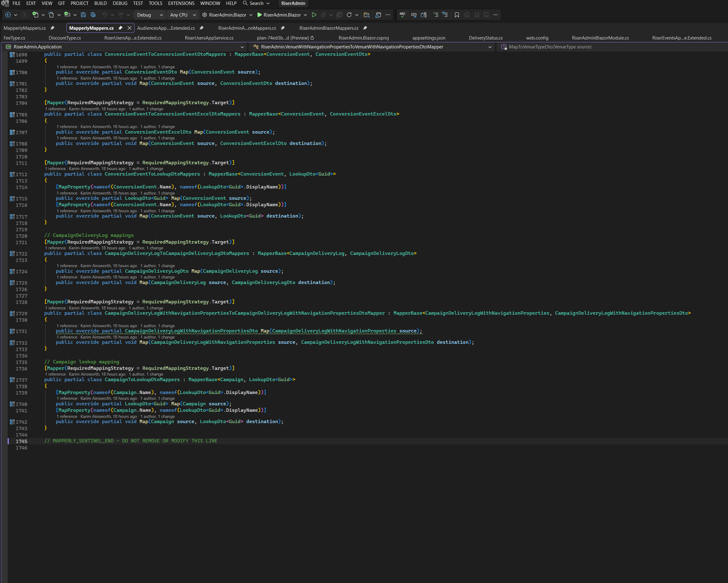Click '1 reference' CodeLens above line 1737
This screenshot has width=728, height=583.
55,374
